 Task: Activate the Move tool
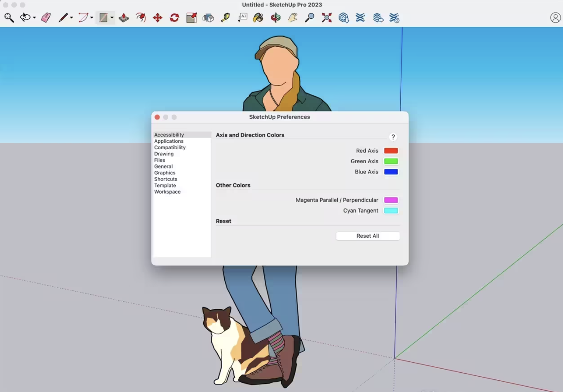point(157,18)
